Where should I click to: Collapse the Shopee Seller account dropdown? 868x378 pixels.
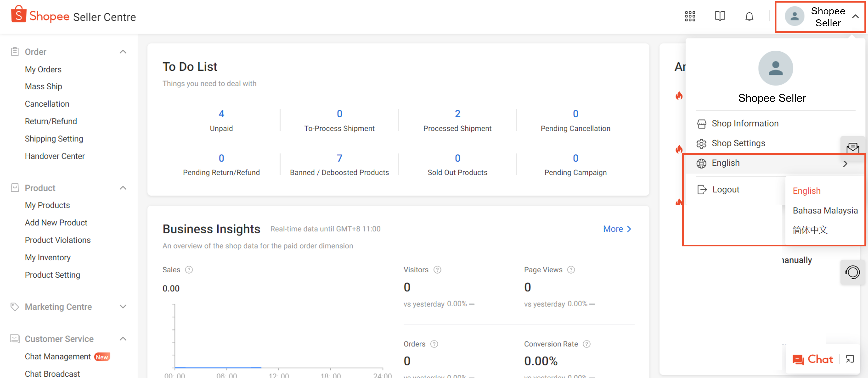(855, 16)
